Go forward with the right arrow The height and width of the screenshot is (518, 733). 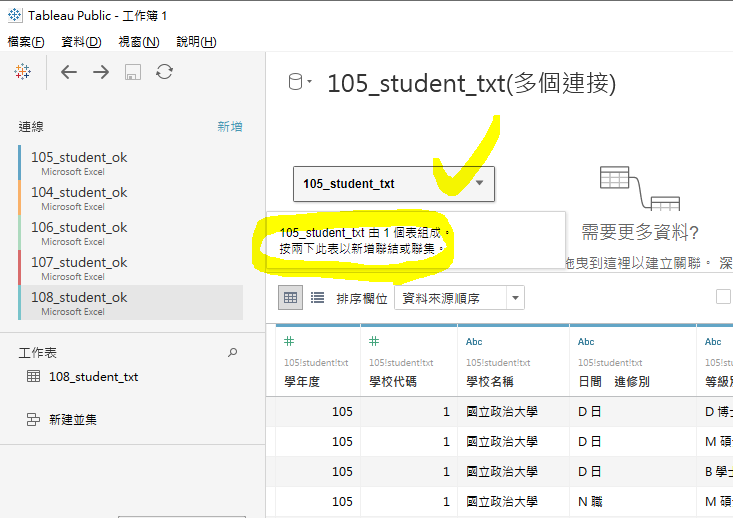(x=101, y=72)
